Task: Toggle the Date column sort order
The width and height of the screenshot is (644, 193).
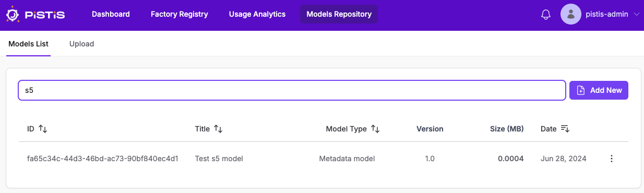Action: [x=565, y=129]
